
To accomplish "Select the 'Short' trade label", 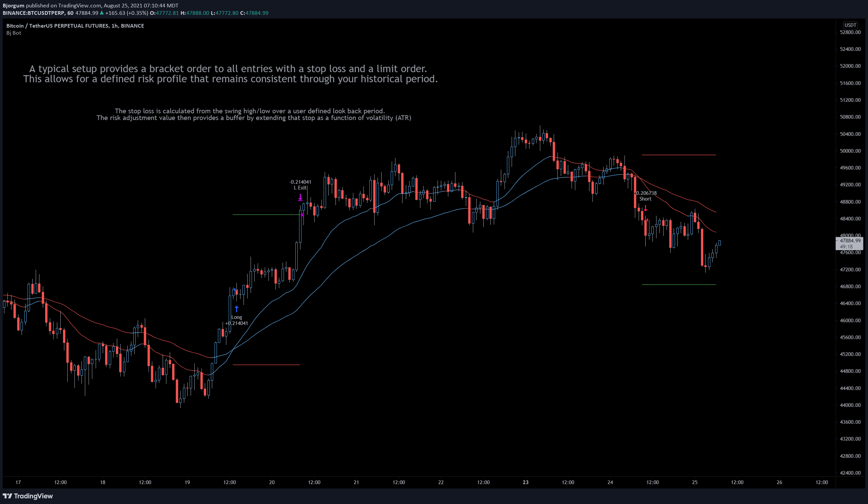I will (645, 199).
